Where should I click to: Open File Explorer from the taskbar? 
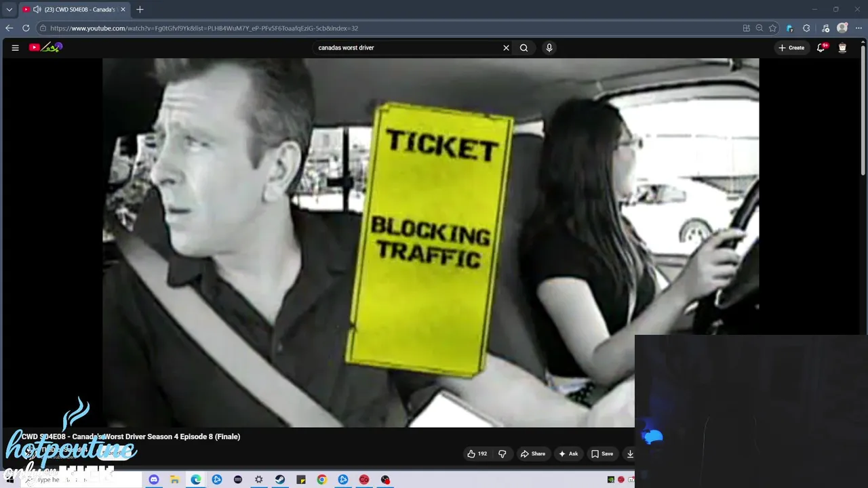click(174, 479)
